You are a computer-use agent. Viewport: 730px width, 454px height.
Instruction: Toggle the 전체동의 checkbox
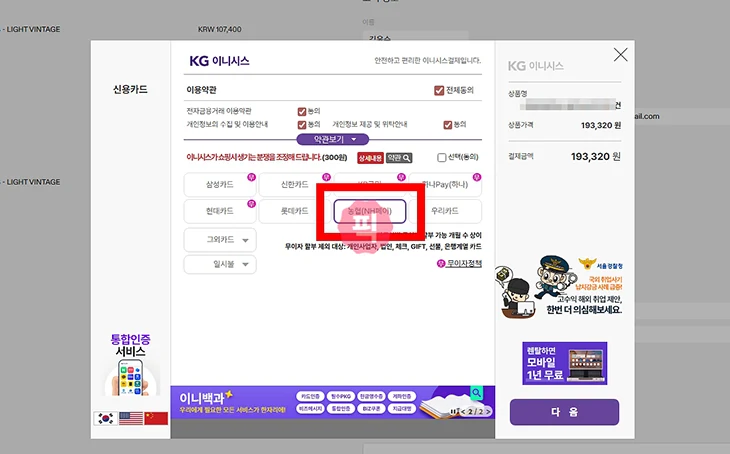pyautogui.click(x=439, y=91)
